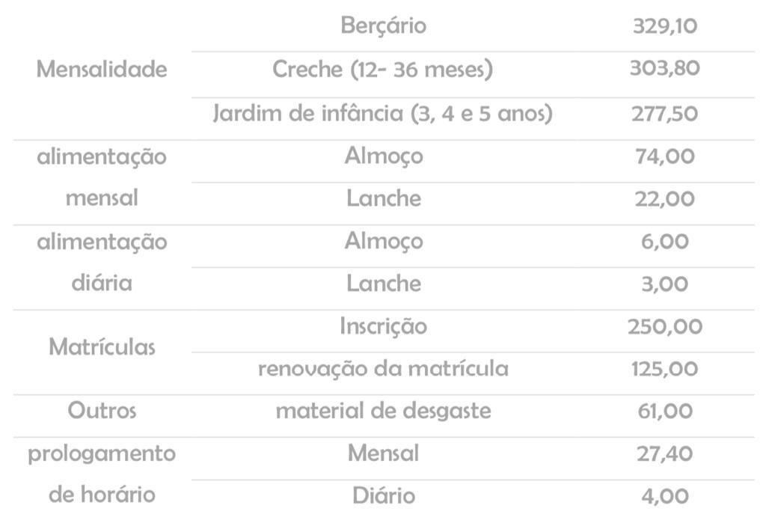Click material de desgaste label

click(x=383, y=411)
